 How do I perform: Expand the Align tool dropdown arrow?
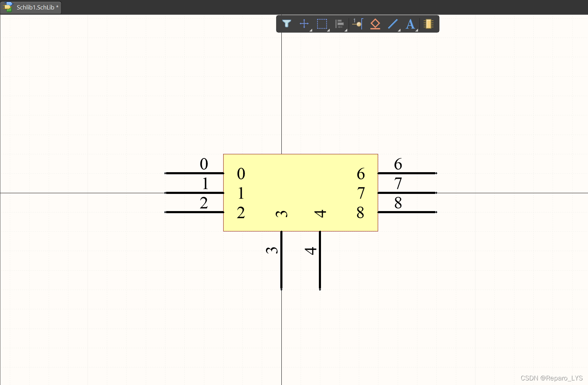click(346, 31)
